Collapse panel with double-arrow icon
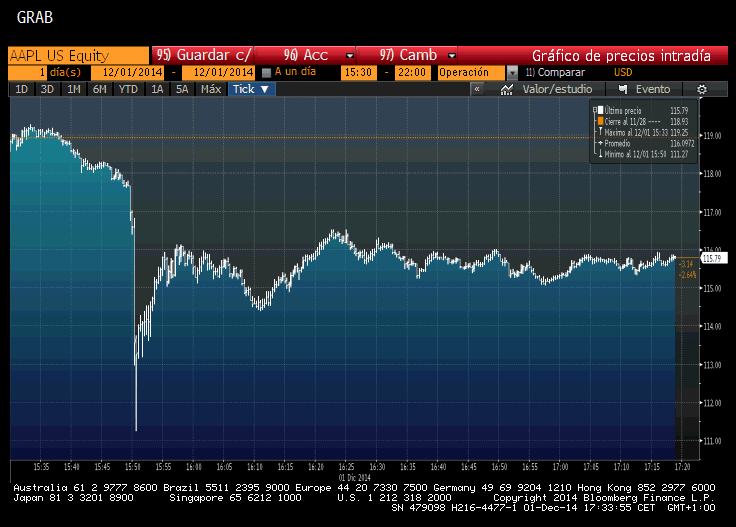 tap(477, 89)
